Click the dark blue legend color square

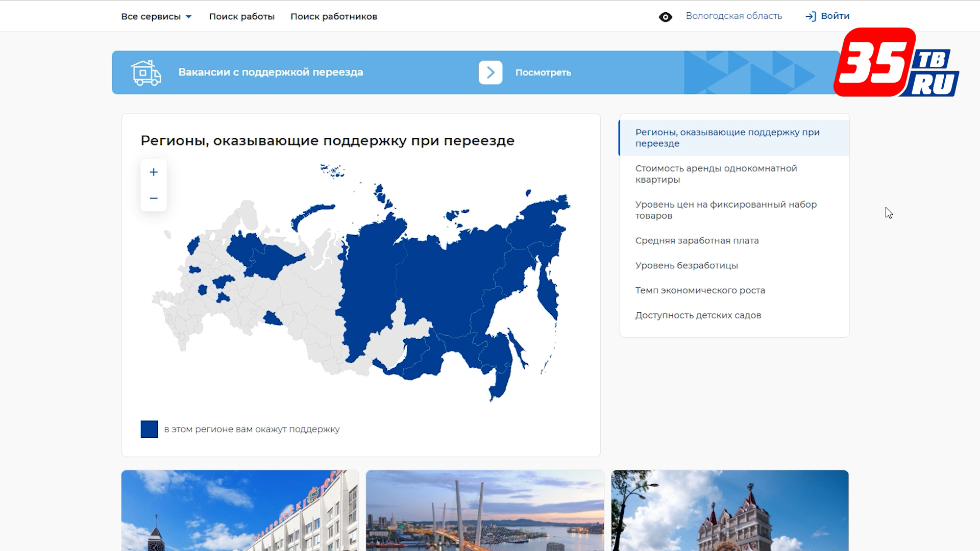tap(149, 429)
